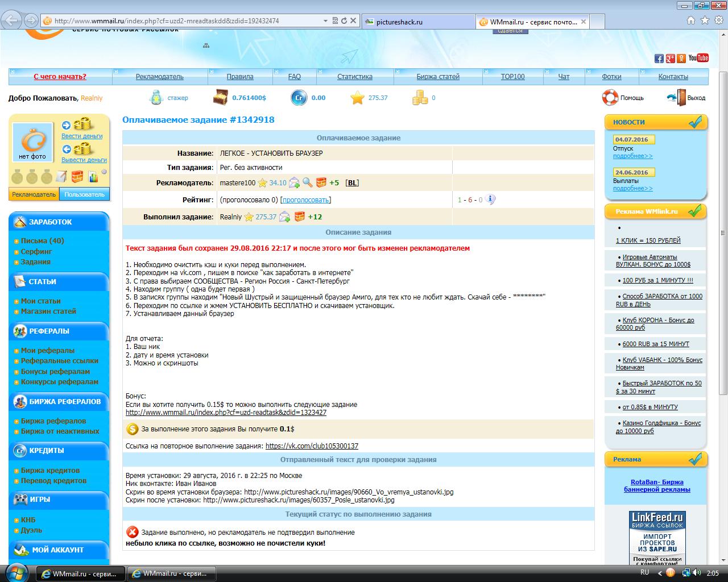Open the Рекламодатель menu item
The height and width of the screenshot is (582, 728).
coord(159,76)
